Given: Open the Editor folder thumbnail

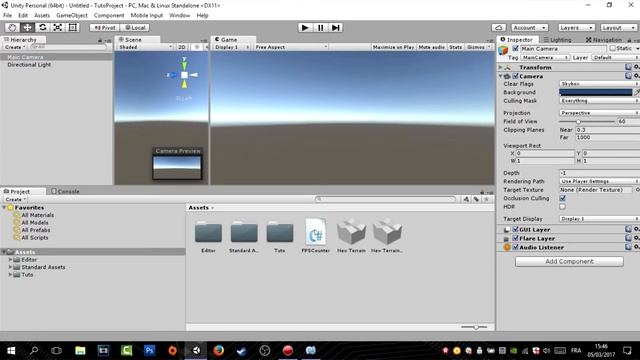Looking at the screenshot, I should tap(208, 232).
